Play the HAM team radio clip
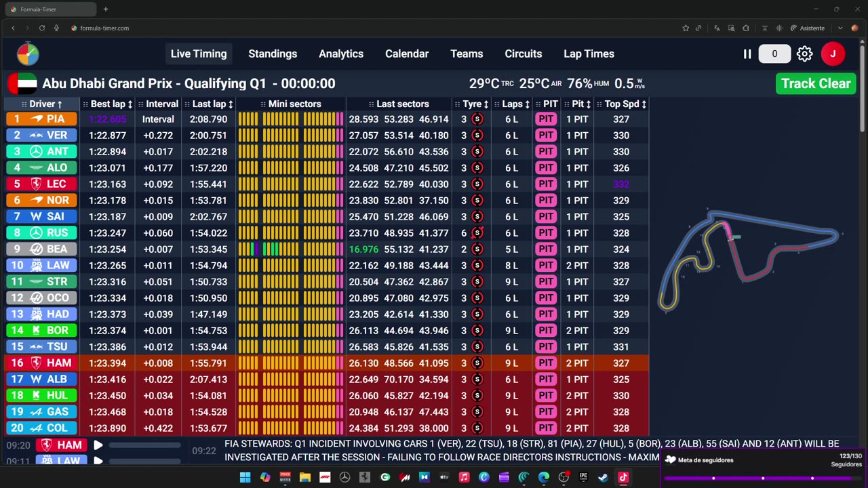Viewport: 868px width, 488px height. (98, 445)
